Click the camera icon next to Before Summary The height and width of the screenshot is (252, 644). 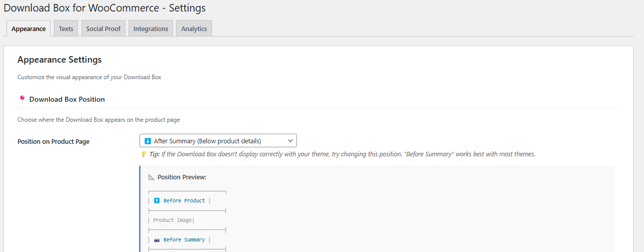[157, 240]
